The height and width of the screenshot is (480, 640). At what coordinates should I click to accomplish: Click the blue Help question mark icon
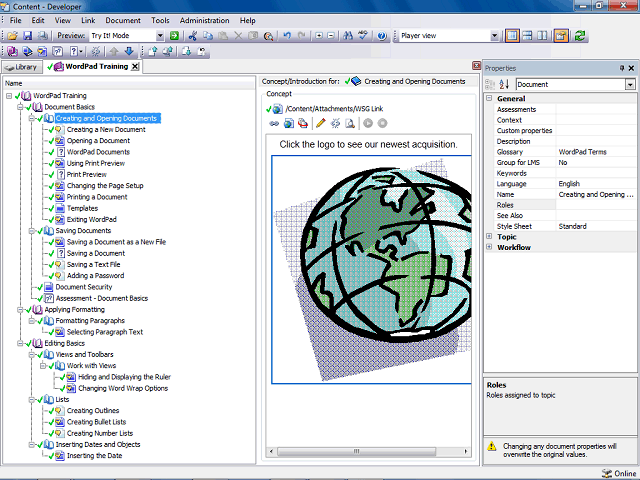(x=382, y=36)
